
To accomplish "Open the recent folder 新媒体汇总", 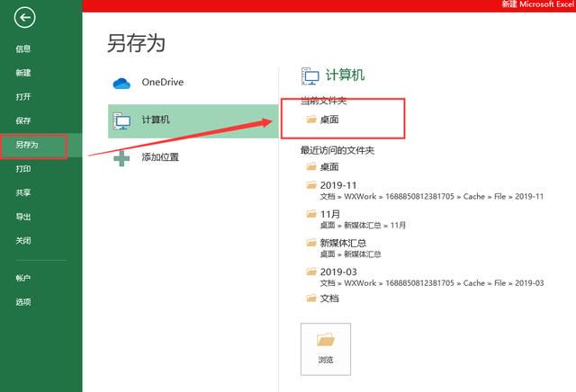I will click(343, 243).
